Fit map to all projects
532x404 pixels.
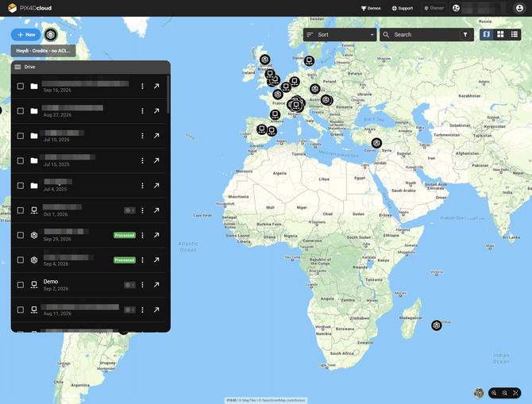(515, 393)
